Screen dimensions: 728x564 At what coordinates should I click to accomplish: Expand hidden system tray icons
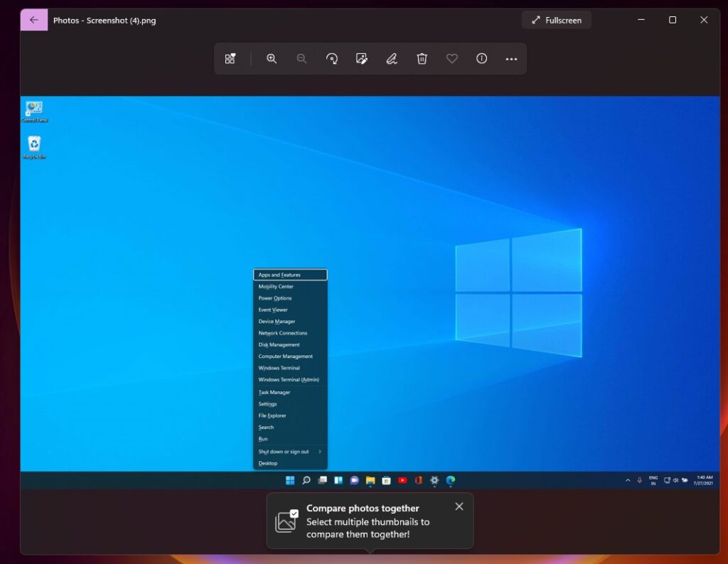tap(628, 480)
